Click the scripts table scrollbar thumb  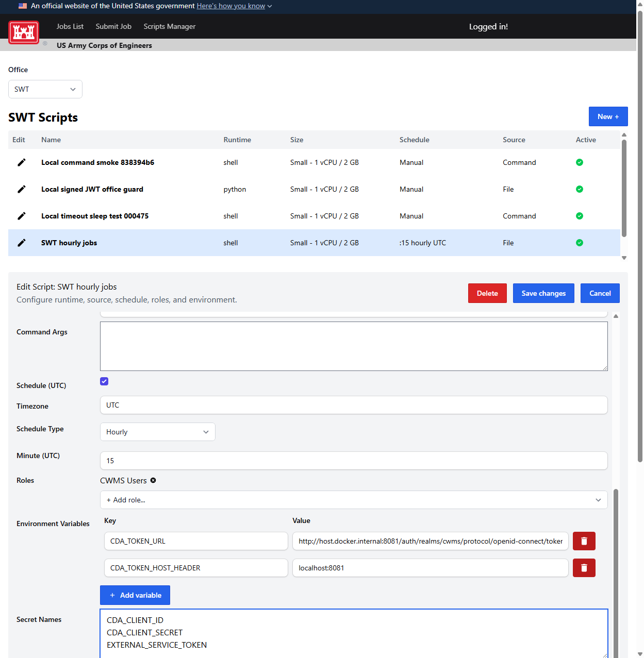(x=624, y=188)
